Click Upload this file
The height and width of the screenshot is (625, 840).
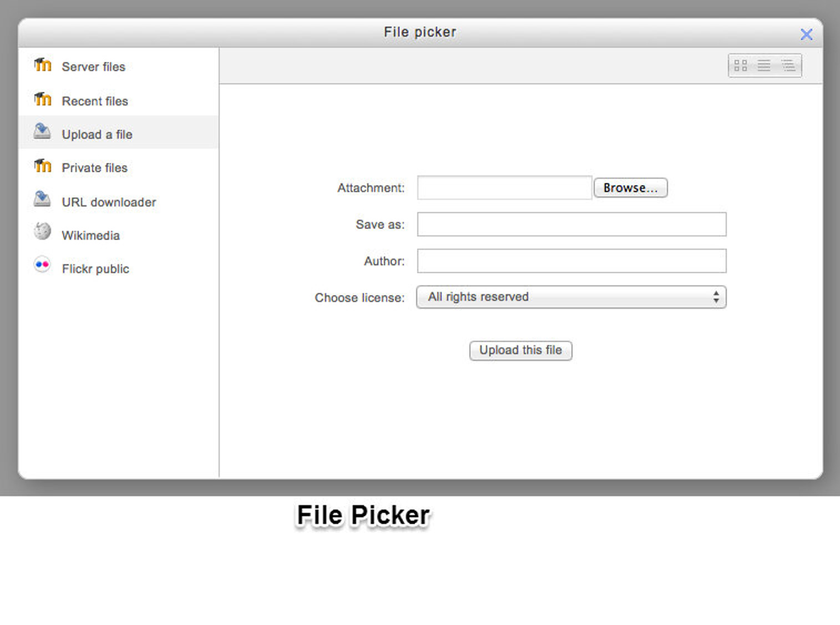point(520,350)
